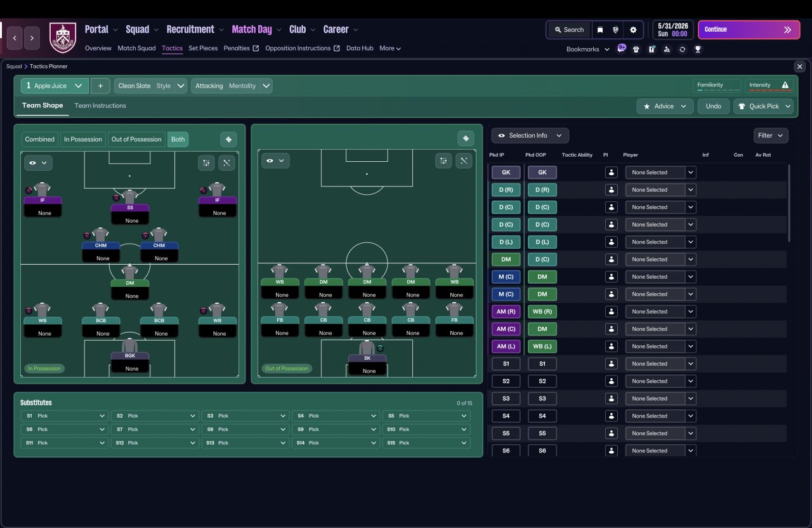Screen dimensions: 812x528
Task: Open the Set Pieces submenu tab
Action: pos(203,48)
